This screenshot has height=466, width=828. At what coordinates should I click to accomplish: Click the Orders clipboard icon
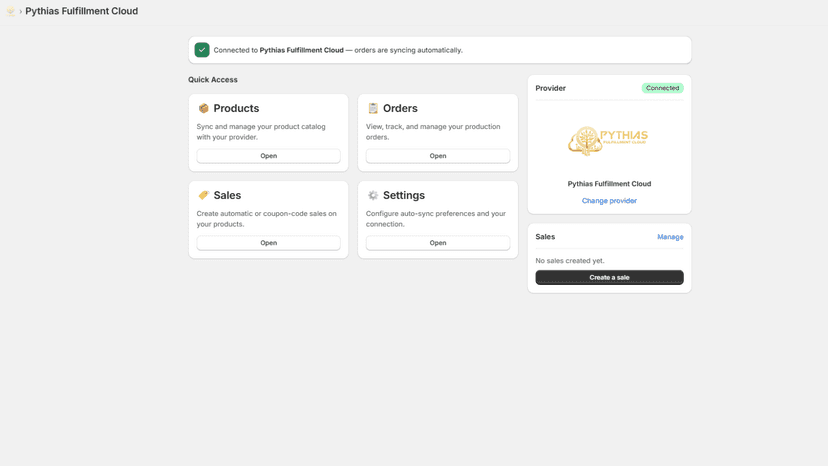[373, 108]
